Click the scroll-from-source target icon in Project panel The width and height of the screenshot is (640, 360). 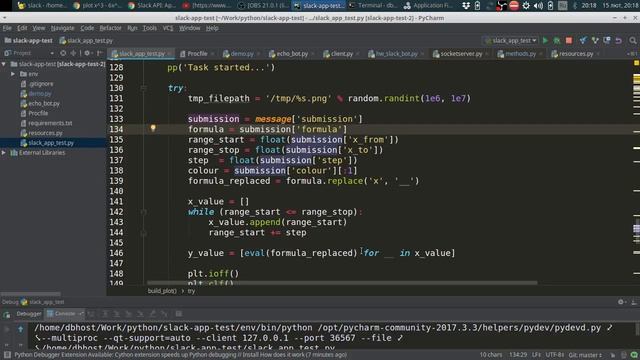(x=63, y=53)
